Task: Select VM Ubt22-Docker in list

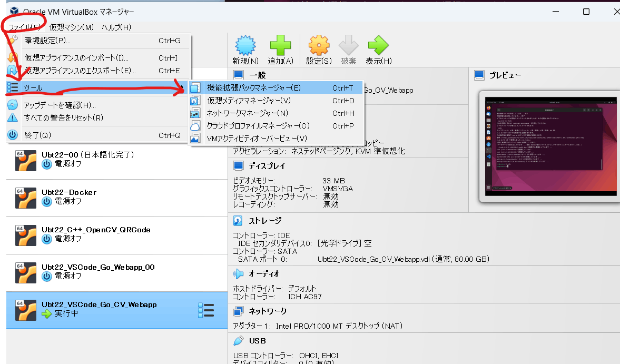Action: (x=117, y=198)
